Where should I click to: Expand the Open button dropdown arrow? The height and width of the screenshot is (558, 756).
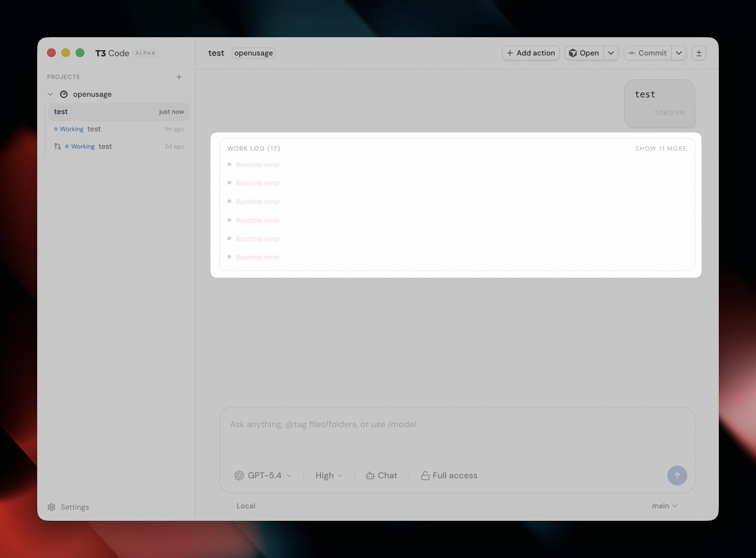click(x=611, y=53)
